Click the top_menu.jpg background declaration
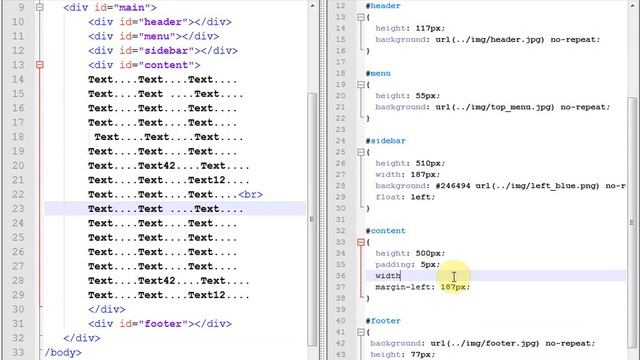The image size is (640, 360). coord(493,107)
